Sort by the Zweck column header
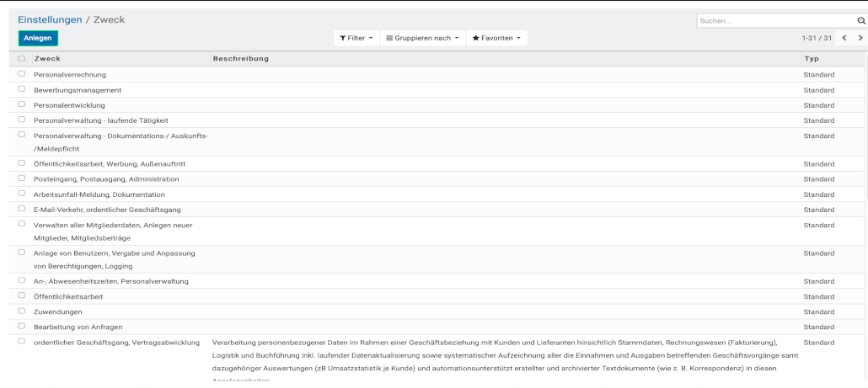Image resolution: width=868 pixels, height=388 pixels. coord(47,59)
